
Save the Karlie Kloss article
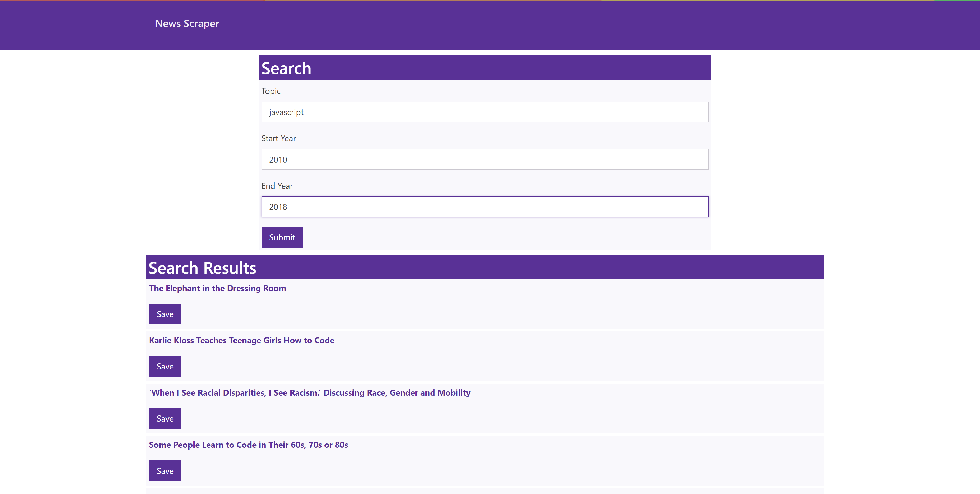(x=165, y=366)
